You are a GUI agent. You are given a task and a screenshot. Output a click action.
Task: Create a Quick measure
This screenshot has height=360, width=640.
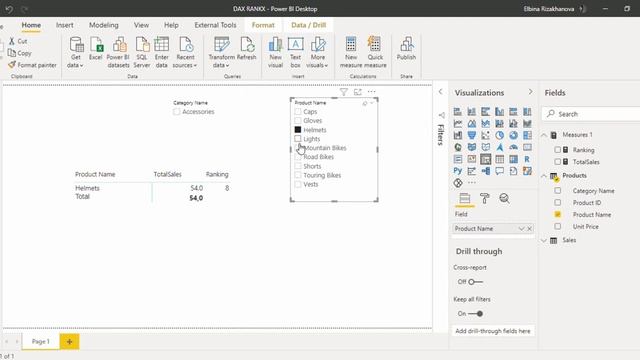[375, 52]
